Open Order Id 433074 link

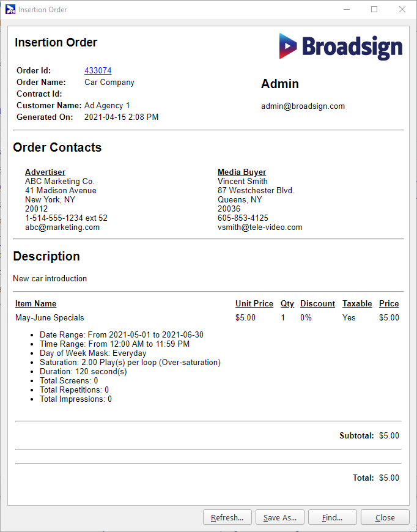[x=98, y=71]
